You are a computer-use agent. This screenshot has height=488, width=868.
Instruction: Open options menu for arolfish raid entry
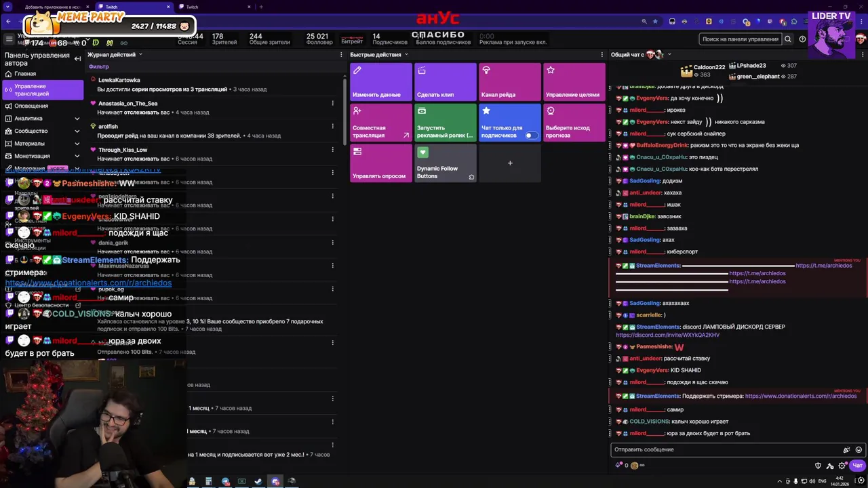(x=332, y=127)
